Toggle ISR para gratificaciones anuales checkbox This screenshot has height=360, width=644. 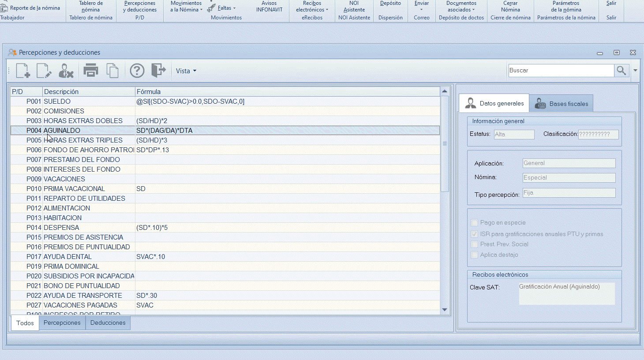(475, 234)
